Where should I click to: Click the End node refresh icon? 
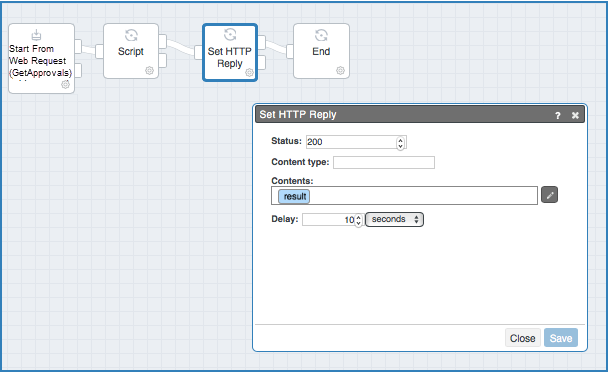(x=321, y=35)
